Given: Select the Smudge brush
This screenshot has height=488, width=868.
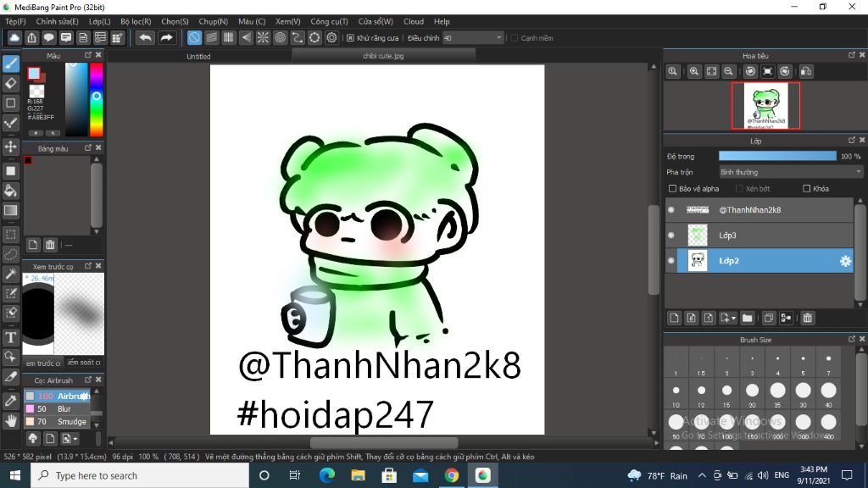Looking at the screenshot, I should [x=57, y=422].
